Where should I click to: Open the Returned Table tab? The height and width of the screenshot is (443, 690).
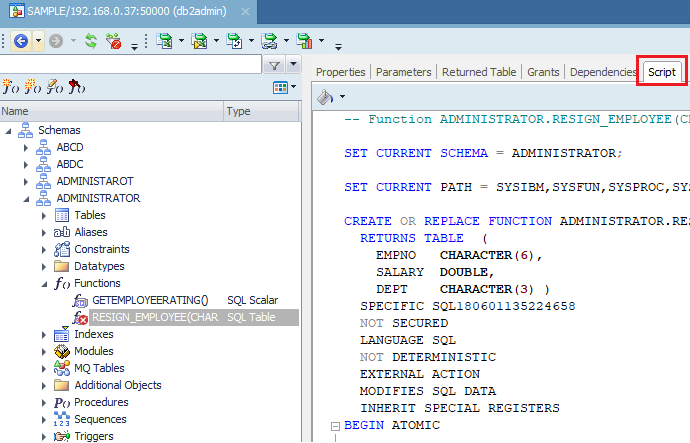479,72
